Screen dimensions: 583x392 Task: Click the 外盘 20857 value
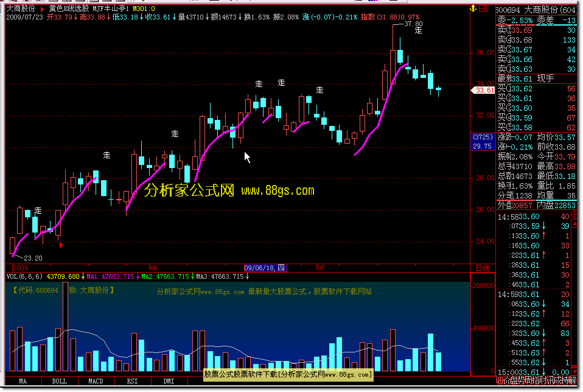[x=522, y=205]
